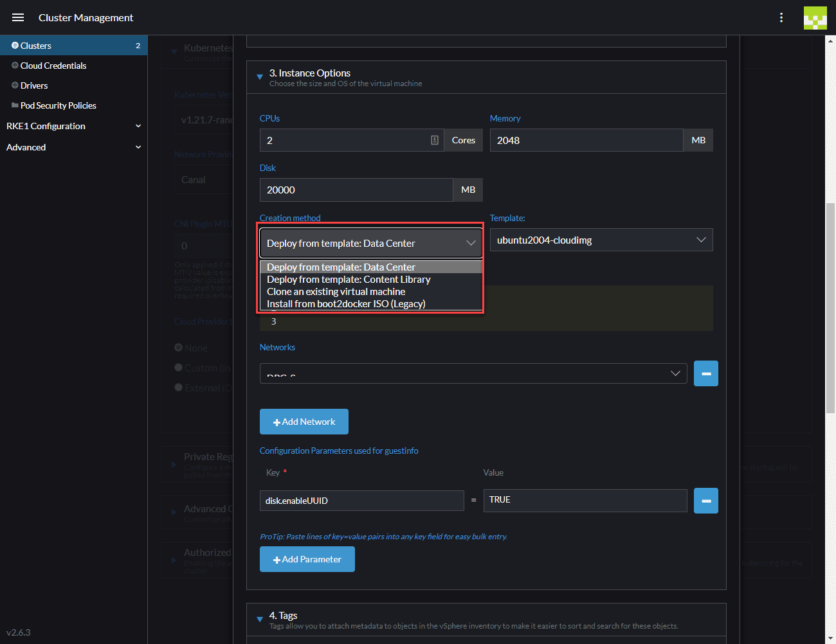Remove the network with the minus button
The width and height of the screenshot is (836, 644).
705,373
